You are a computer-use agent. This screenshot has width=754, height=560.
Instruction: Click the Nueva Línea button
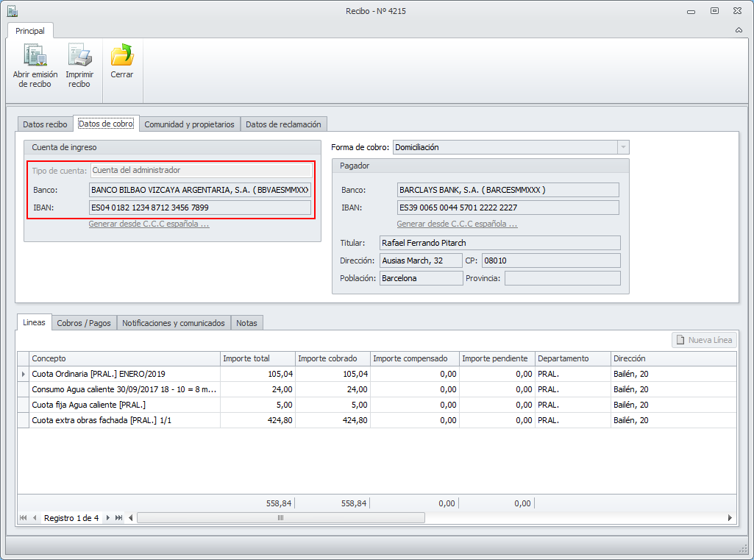(704, 340)
